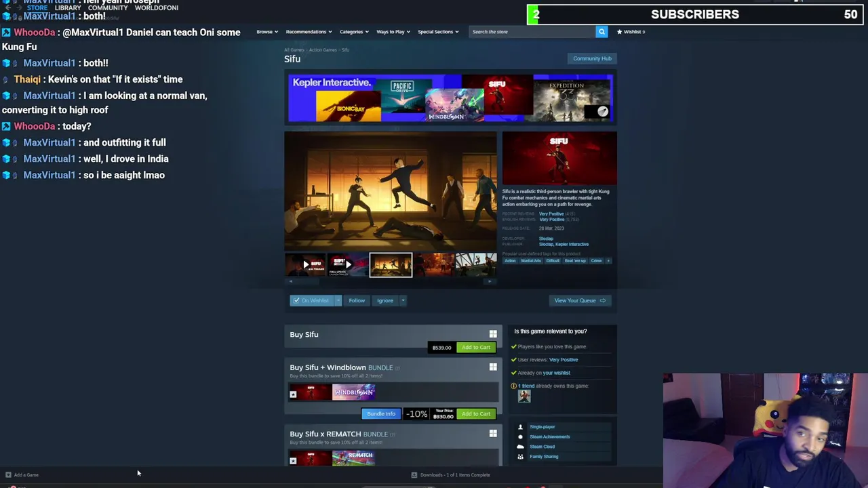Click the Kepler Interactive banner

tap(450, 98)
